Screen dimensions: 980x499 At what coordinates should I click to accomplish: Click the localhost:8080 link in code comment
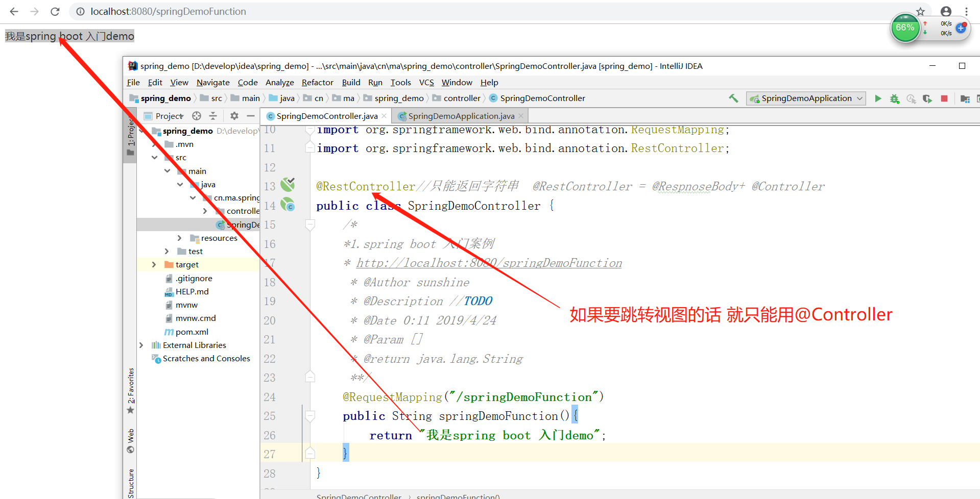coord(489,263)
